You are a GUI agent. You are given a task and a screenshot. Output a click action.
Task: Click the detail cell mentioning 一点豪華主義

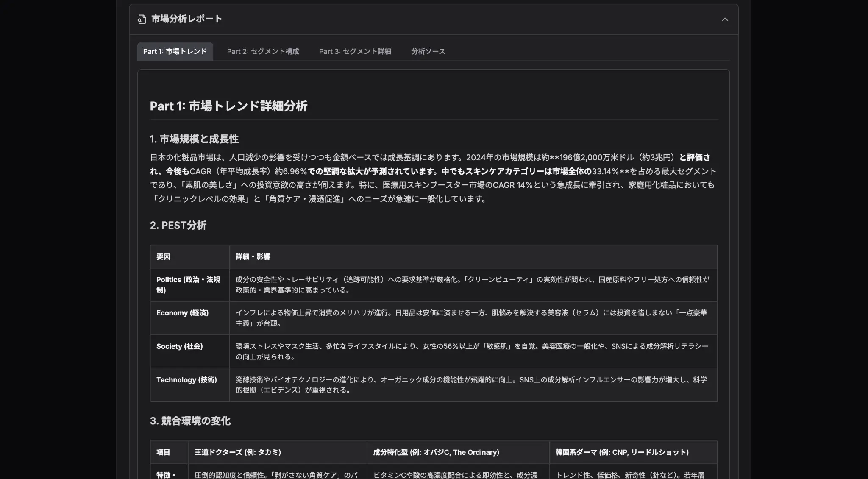pyautogui.click(x=473, y=318)
